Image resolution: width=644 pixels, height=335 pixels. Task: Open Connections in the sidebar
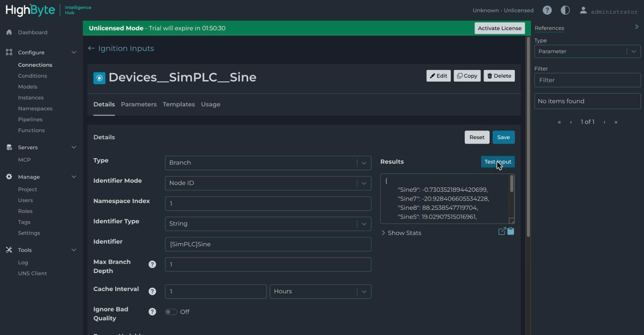pos(35,65)
